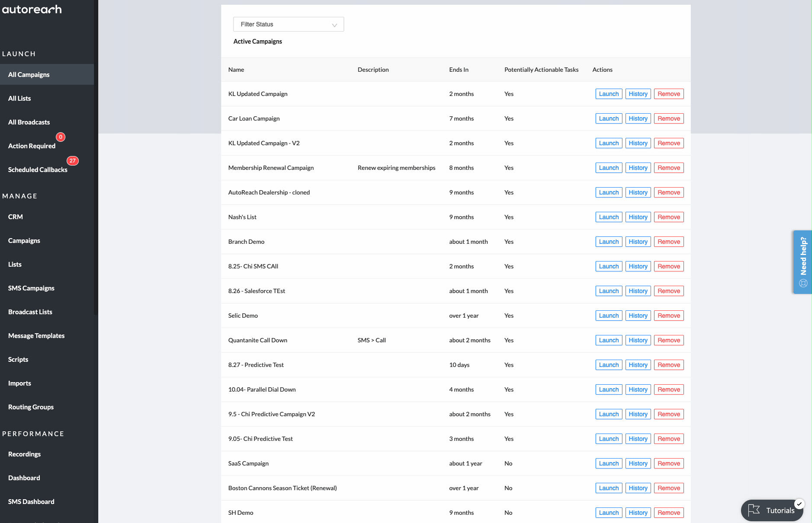The height and width of the screenshot is (523, 812).
Task: View History for SaaS Campaign
Action: point(638,463)
